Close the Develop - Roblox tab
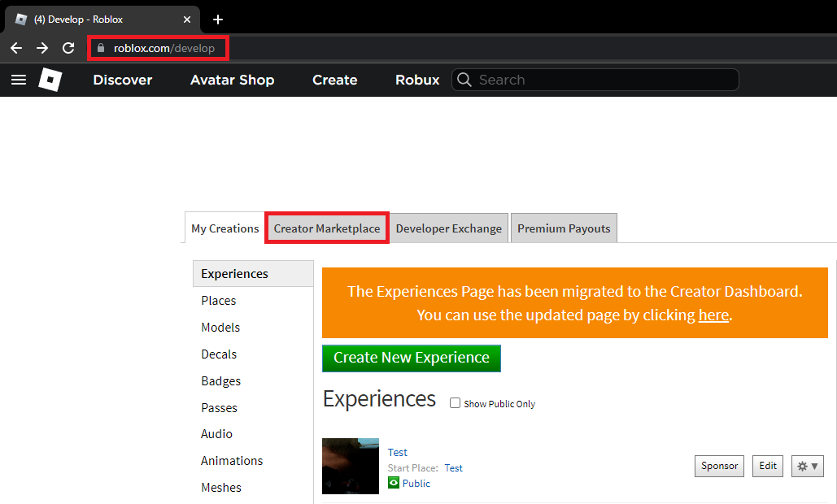837x504 pixels. [x=187, y=20]
